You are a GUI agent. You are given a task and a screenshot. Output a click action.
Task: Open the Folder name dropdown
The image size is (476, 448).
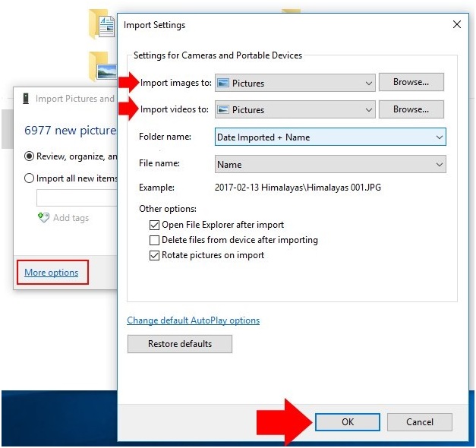click(x=439, y=137)
